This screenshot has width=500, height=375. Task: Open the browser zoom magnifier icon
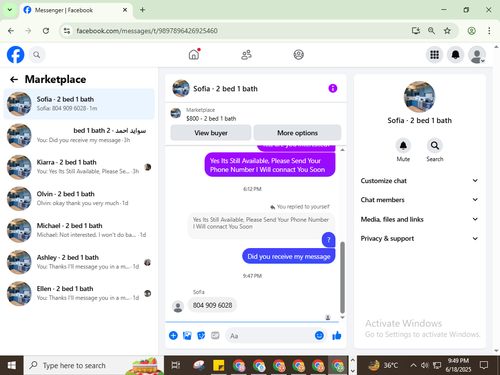[431, 31]
